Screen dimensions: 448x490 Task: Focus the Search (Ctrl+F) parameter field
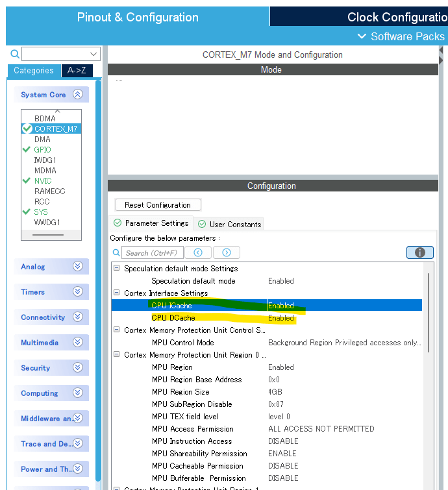[152, 253]
